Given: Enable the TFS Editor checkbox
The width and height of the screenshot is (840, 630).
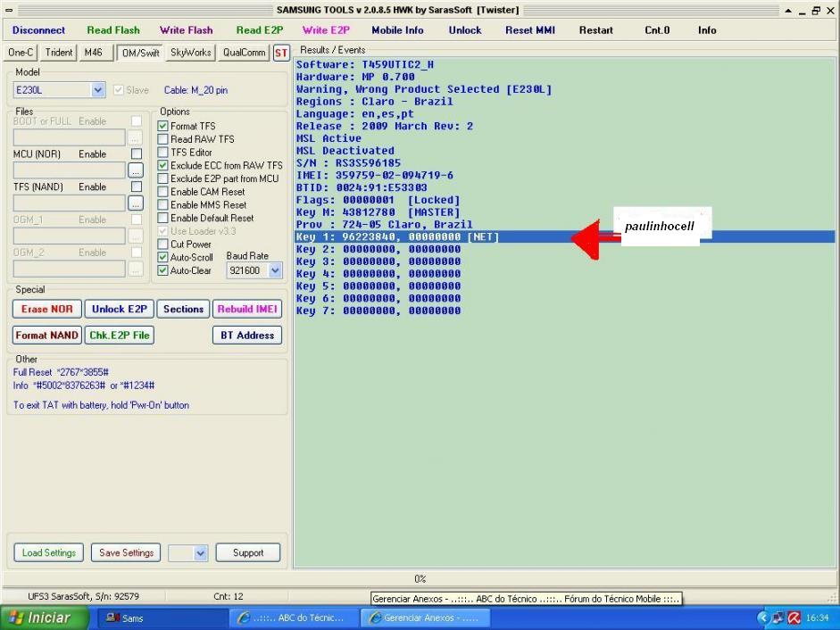Looking at the screenshot, I should click(x=162, y=152).
